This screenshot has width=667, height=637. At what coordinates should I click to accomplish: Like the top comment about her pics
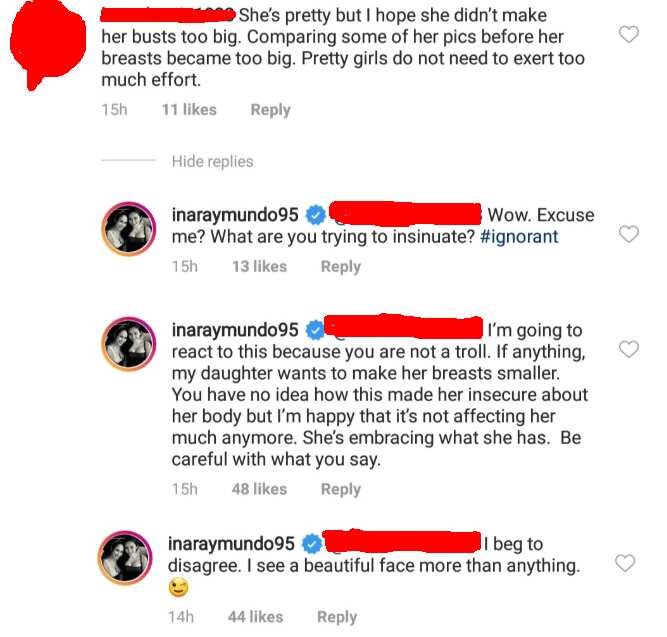[629, 34]
